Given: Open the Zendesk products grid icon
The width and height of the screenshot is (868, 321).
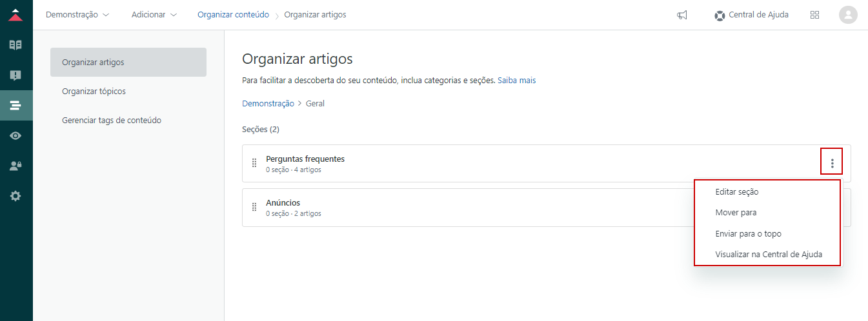Looking at the screenshot, I should 814,15.
